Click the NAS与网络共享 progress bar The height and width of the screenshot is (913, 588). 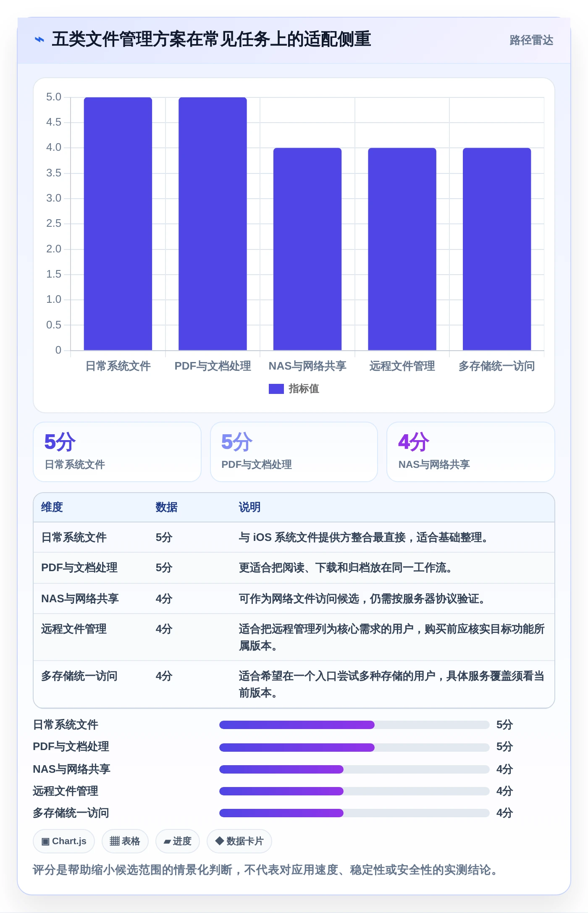[354, 769]
